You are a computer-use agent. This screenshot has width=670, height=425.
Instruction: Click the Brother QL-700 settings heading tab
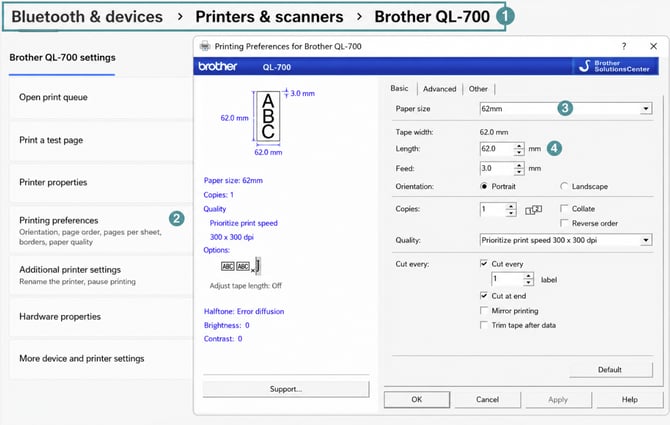tap(62, 58)
